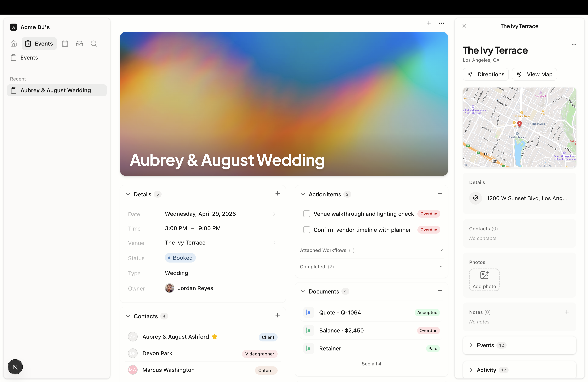Open Balance · $2,450 document
The image size is (588, 382).
[x=371, y=330]
